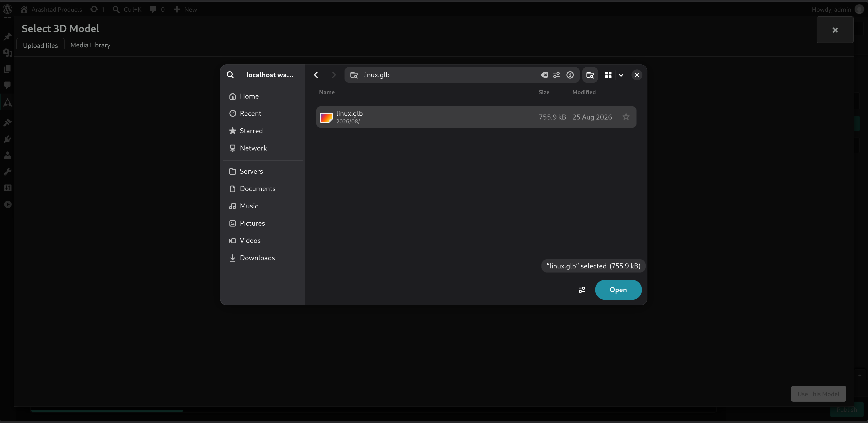The width and height of the screenshot is (868, 423).
Task: Star the linux.glb file
Action: coord(626,117)
